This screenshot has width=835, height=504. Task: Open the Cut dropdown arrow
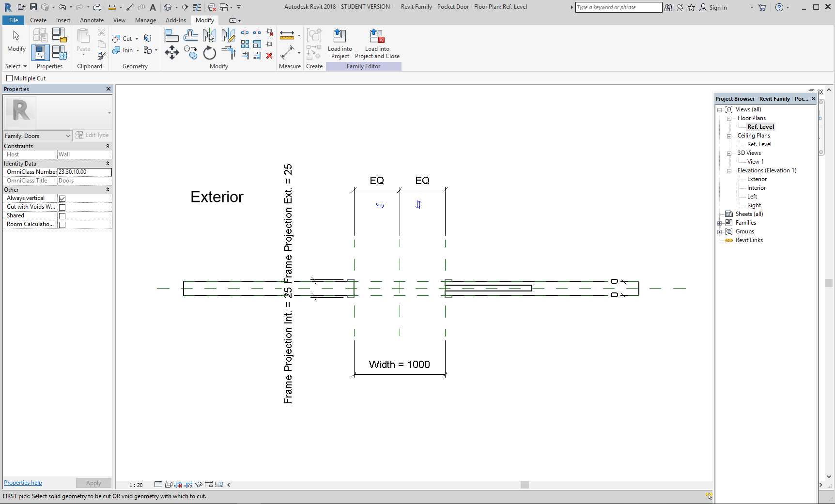coord(137,39)
